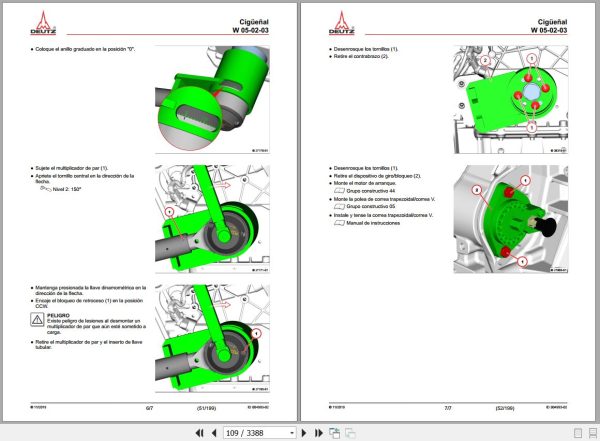The height and width of the screenshot is (441, 600).
Task: Click the turning device illustration on right page
Action: click(510, 219)
